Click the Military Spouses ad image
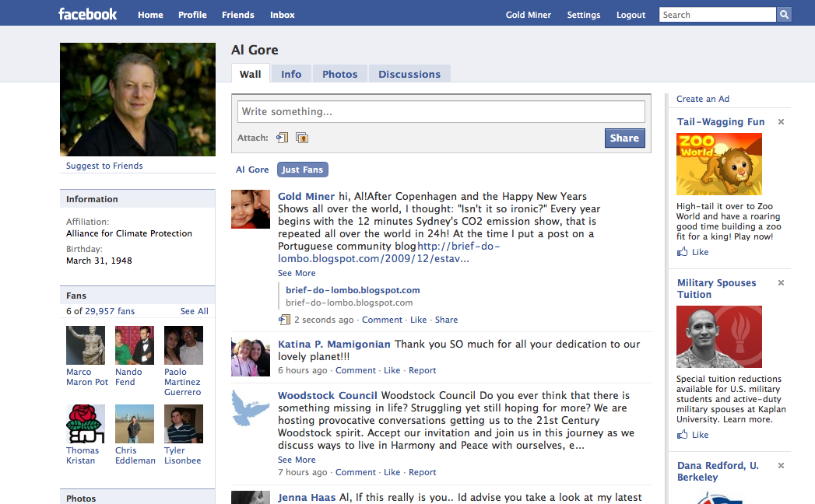This screenshot has height=504, width=815. 718,337
